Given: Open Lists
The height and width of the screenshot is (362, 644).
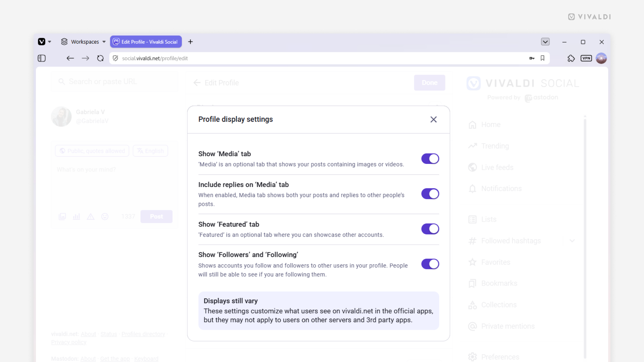Looking at the screenshot, I should coord(482,220).
